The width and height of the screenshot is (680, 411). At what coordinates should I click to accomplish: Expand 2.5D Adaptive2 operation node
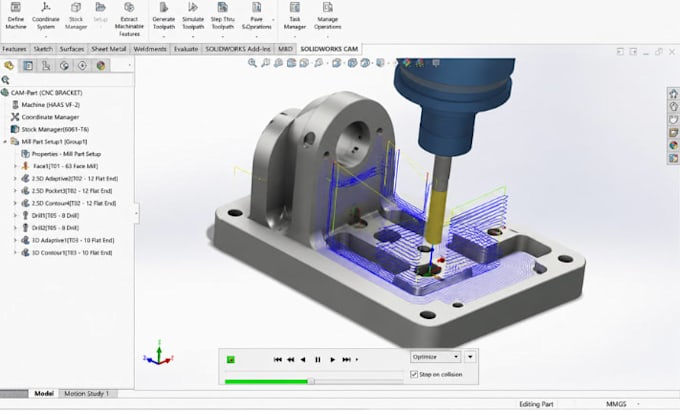pos(15,178)
